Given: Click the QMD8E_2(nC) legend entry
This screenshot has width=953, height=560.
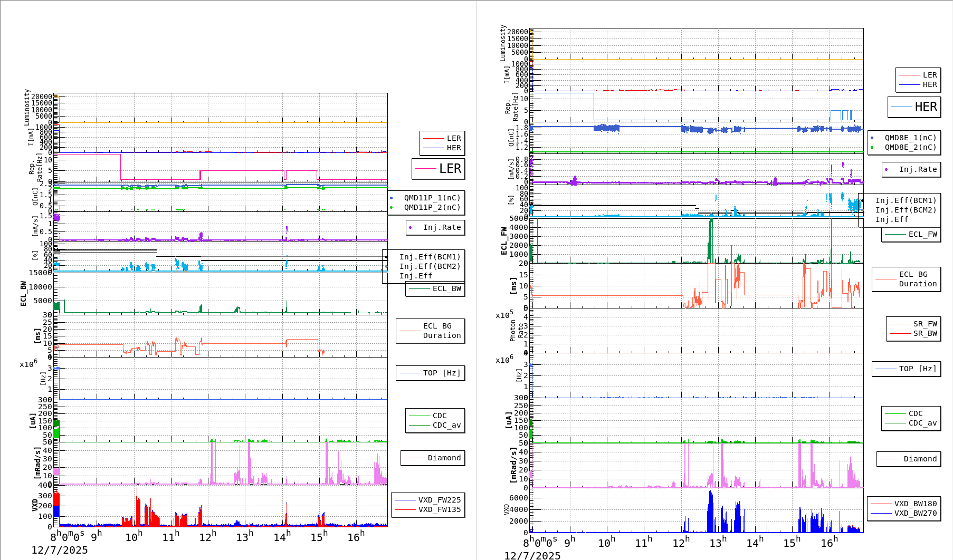Looking at the screenshot, I should pyautogui.click(x=910, y=147).
